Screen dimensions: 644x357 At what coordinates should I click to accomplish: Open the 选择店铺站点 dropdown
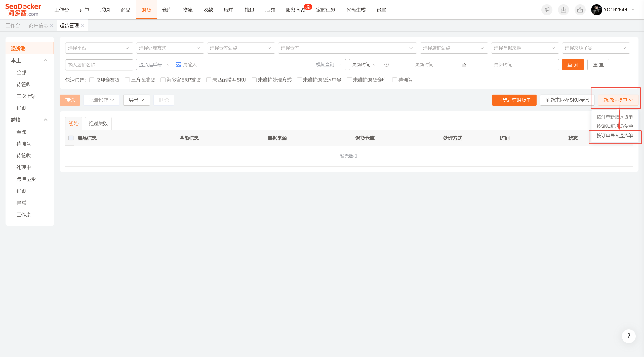click(x=454, y=48)
